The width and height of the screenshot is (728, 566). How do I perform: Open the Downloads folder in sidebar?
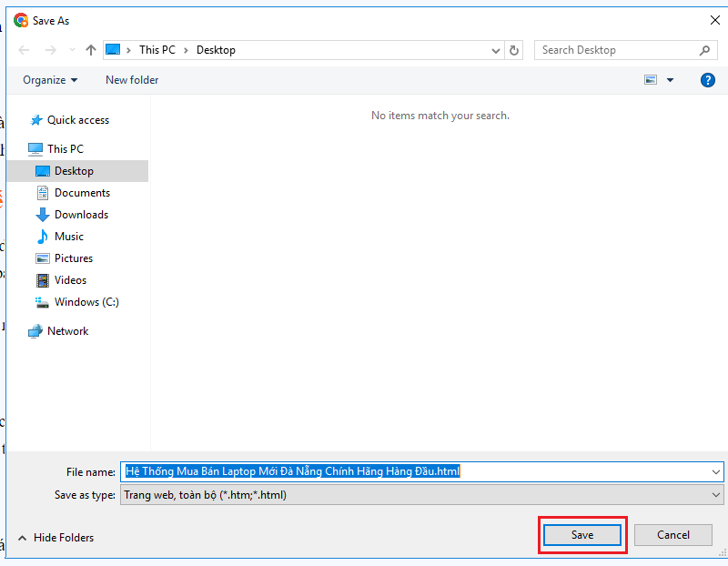click(x=81, y=215)
